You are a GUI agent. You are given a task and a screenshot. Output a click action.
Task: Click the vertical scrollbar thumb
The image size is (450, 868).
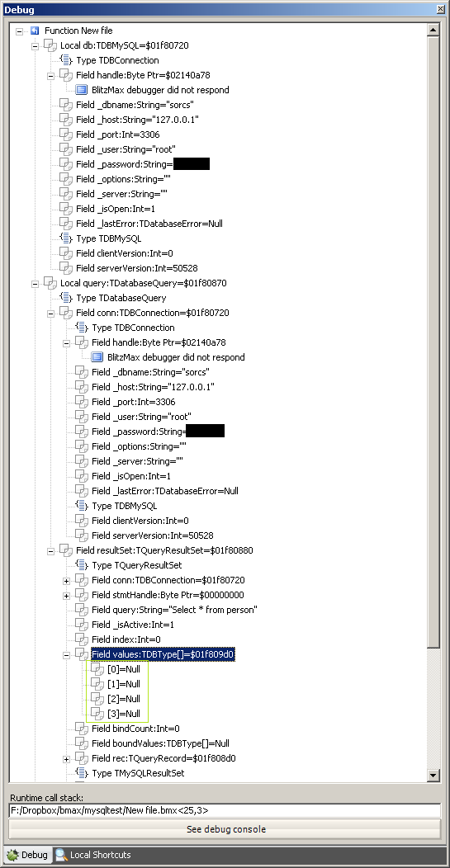(434, 342)
